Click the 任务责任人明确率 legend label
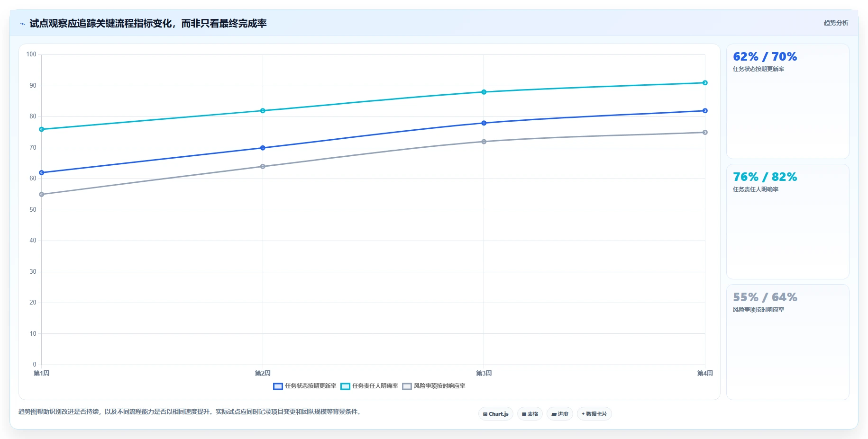 [375, 386]
